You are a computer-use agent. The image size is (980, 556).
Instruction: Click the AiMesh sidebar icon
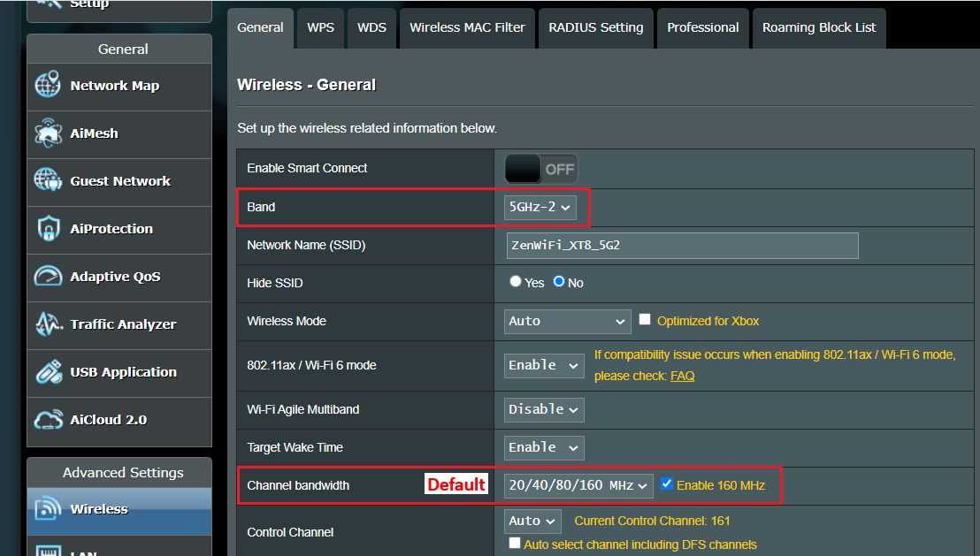(48, 133)
